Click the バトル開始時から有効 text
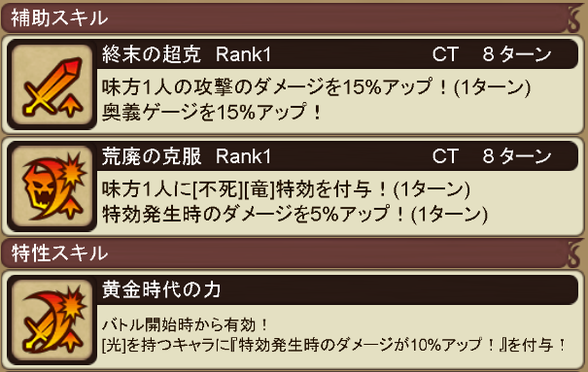 (x=186, y=324)
